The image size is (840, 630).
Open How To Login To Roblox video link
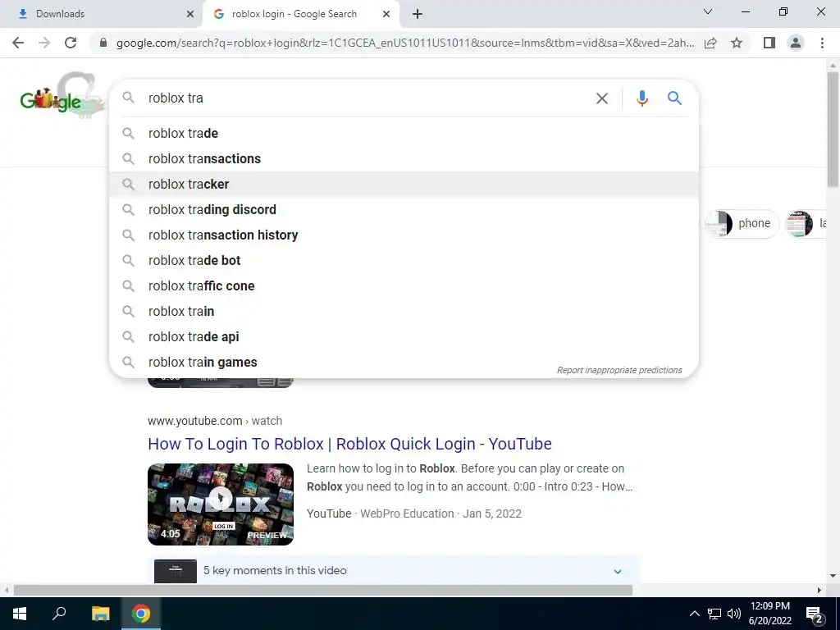click(x=349, y=444)
